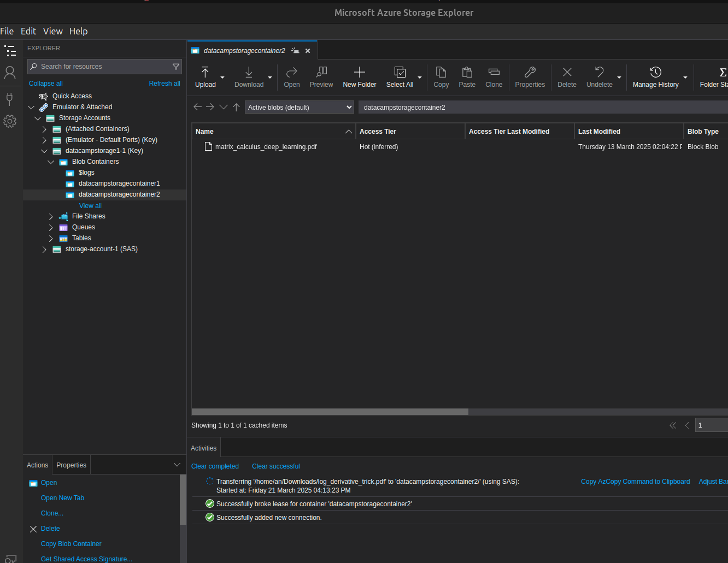Click the Paste toolbar icon

coord(467,77)
